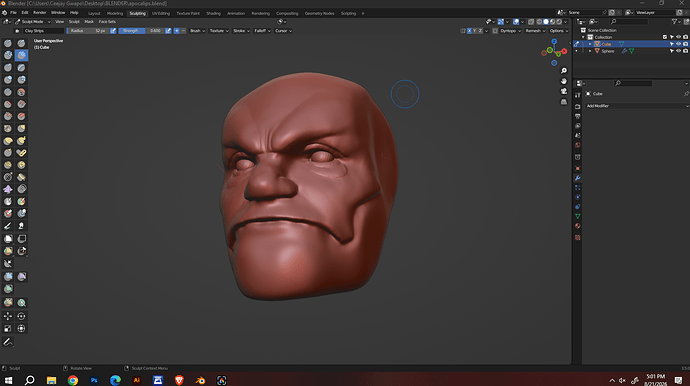Open the File menu
This screenshot has height=386, width=690.
13,13
